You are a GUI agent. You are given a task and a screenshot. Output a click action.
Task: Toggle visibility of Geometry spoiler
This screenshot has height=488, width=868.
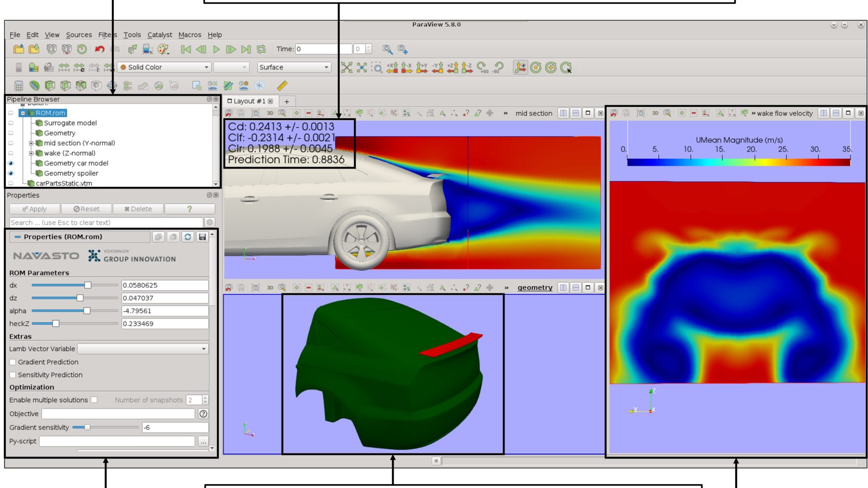[x=11, y=173]
